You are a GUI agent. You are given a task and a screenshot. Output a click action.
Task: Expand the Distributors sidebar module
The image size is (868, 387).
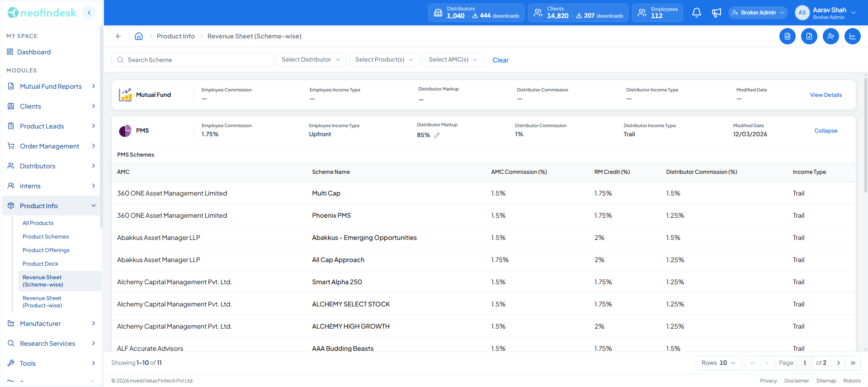click(52, 166)
